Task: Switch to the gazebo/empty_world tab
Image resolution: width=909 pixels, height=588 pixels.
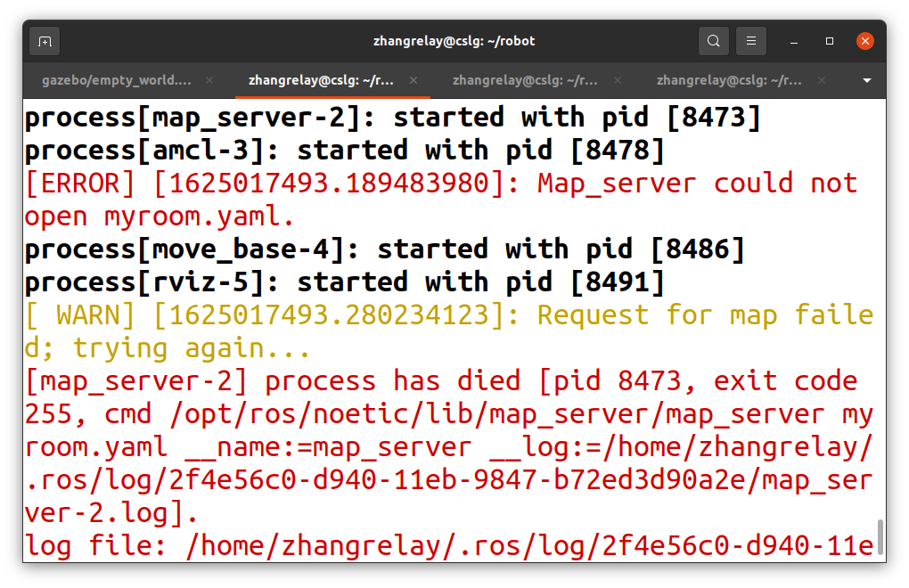Action: point(117,80)
